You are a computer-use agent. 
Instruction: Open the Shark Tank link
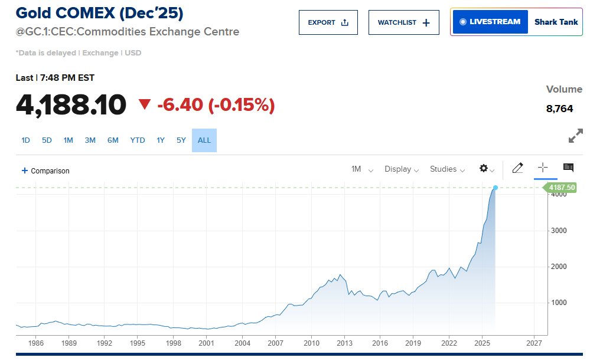556,22
